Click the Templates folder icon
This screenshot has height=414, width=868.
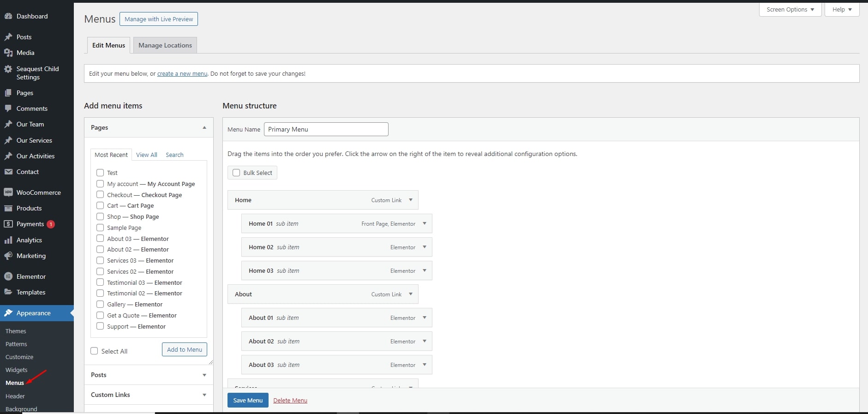(8, 292)
